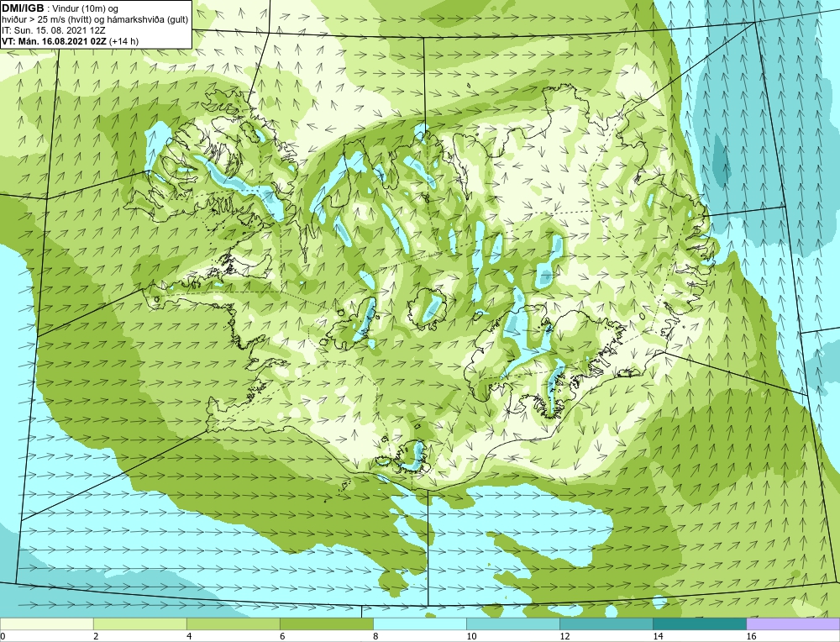This screenshot has width=840, height=642.
Task: Click the pale yellow 0–2 m/s legend swatch
Action: (46, 624)
